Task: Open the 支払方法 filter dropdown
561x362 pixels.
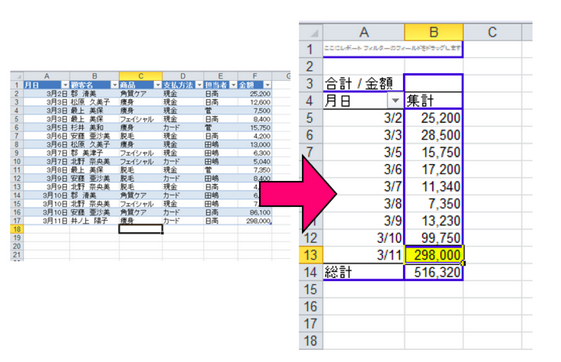Action: (x=199, y=85)
